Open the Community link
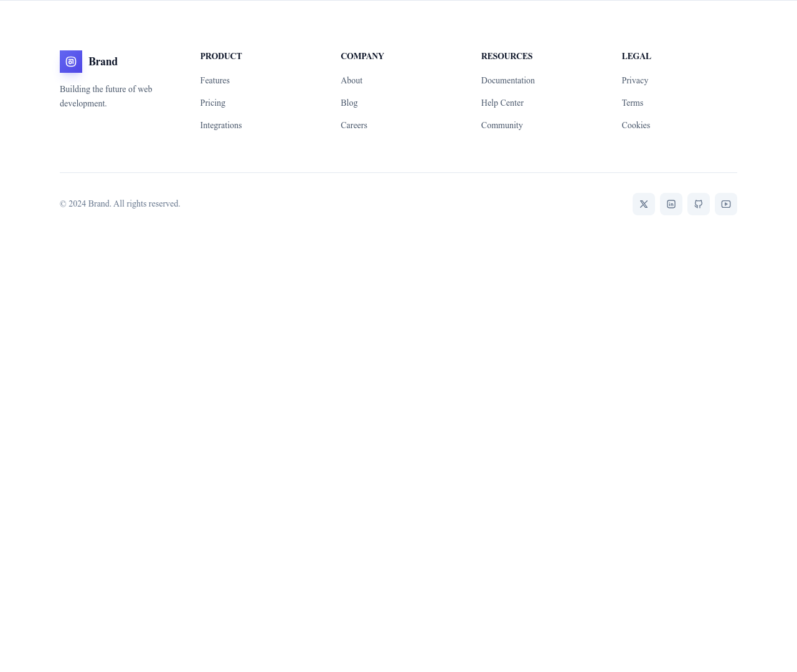The image size is (797, 672). 501,125
